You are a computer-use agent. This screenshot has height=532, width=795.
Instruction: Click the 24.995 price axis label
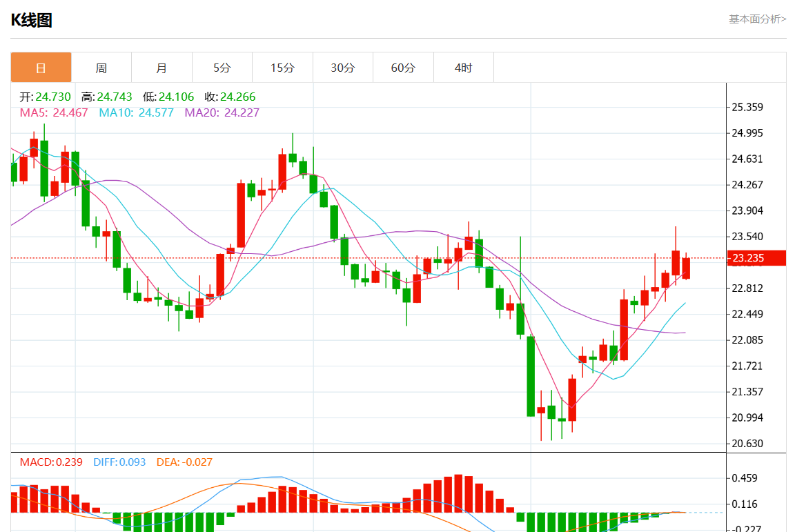coord(747,133)
